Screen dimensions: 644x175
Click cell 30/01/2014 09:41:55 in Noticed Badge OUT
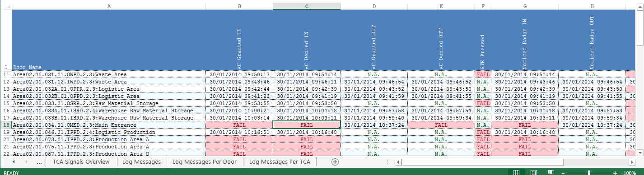pos(592,96)
